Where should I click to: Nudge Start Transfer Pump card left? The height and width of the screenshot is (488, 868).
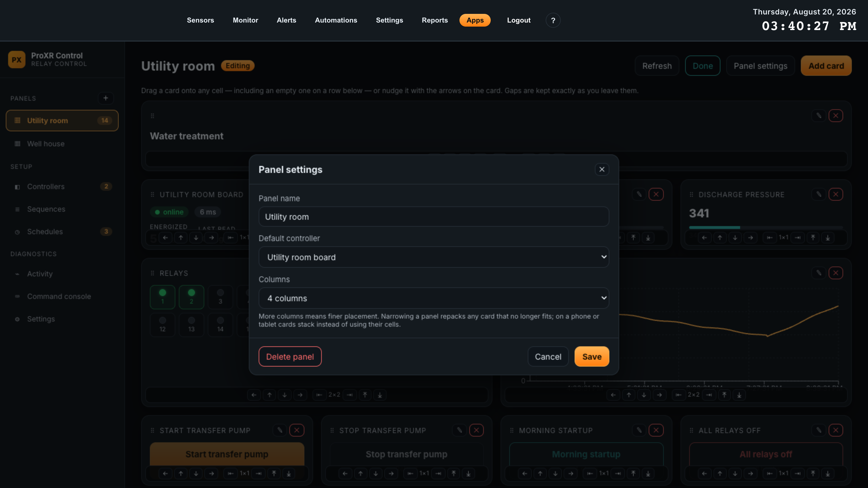coord(165,474)
